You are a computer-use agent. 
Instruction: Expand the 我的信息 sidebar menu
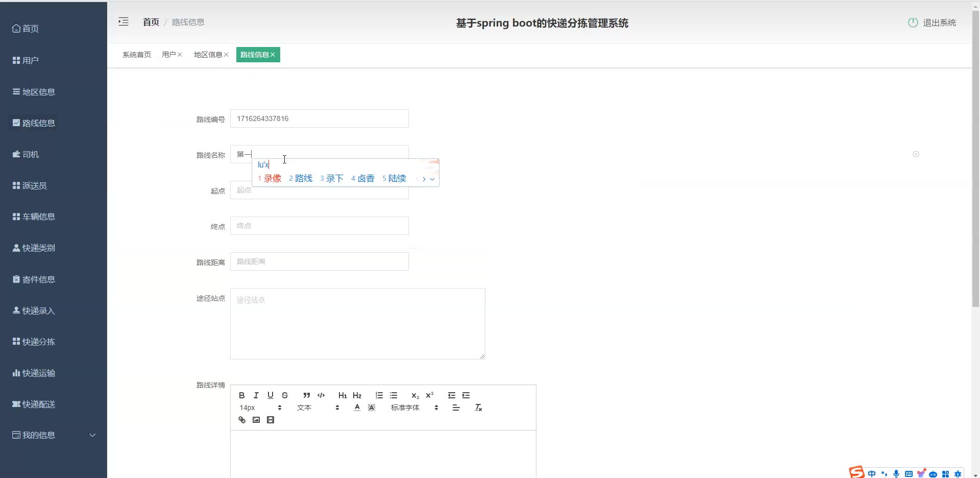[x=54, y=435]
